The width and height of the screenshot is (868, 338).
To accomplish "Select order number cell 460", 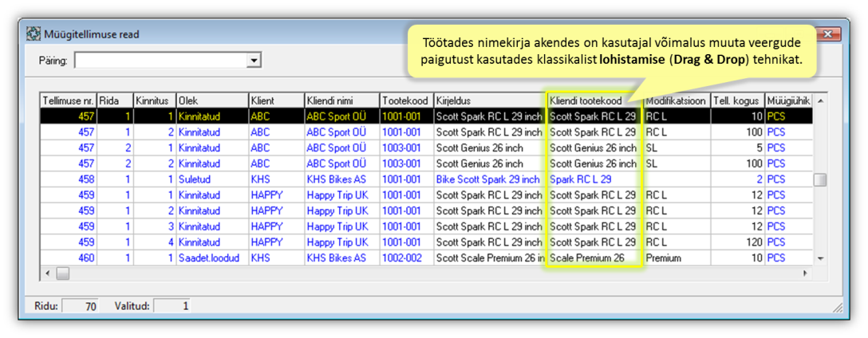I will pos(69,257).
